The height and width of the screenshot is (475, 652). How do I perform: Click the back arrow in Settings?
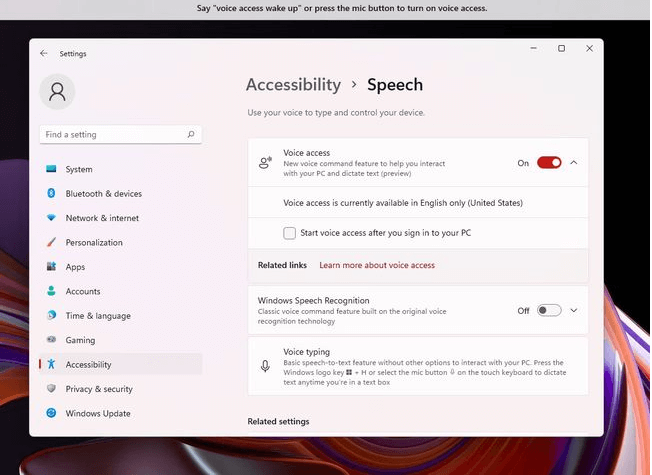(x=44, y=53)
